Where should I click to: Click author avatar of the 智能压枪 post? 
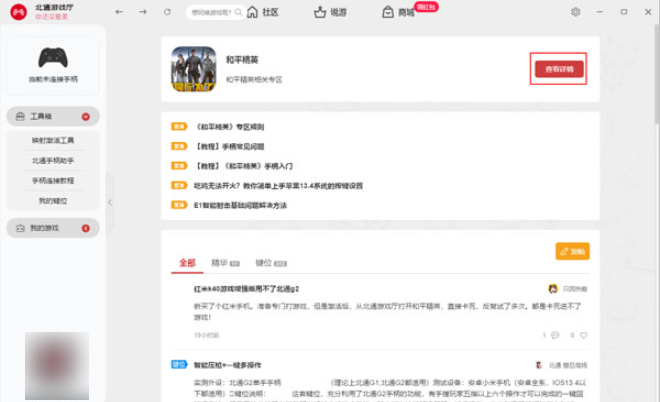(538, 365)
